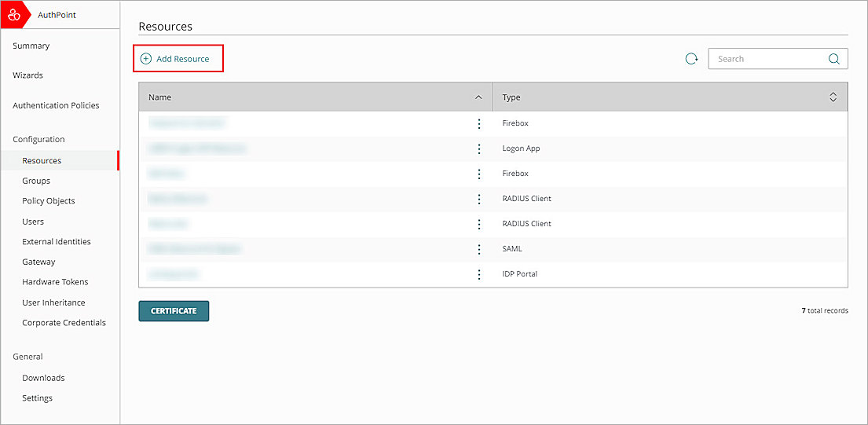Focus the Search input field
The width and height of the screenshot is (868, 425).
coord(778,59)
